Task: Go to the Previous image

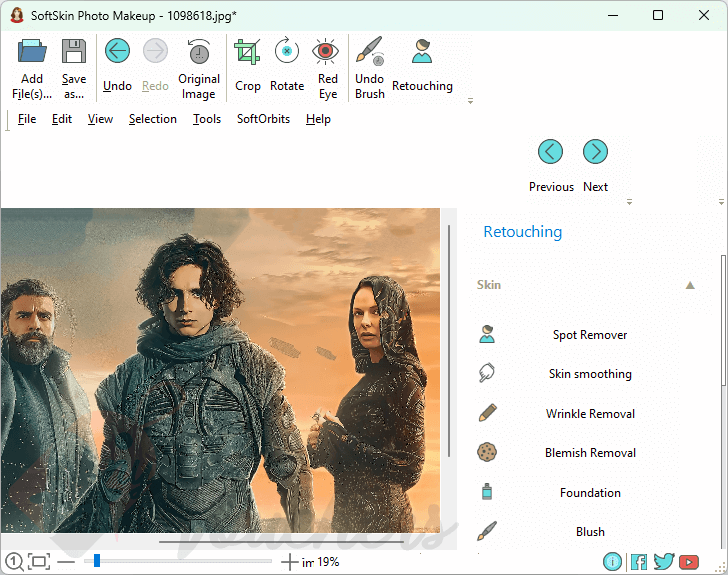Action: pyautogui.click(x=551, y=152)
